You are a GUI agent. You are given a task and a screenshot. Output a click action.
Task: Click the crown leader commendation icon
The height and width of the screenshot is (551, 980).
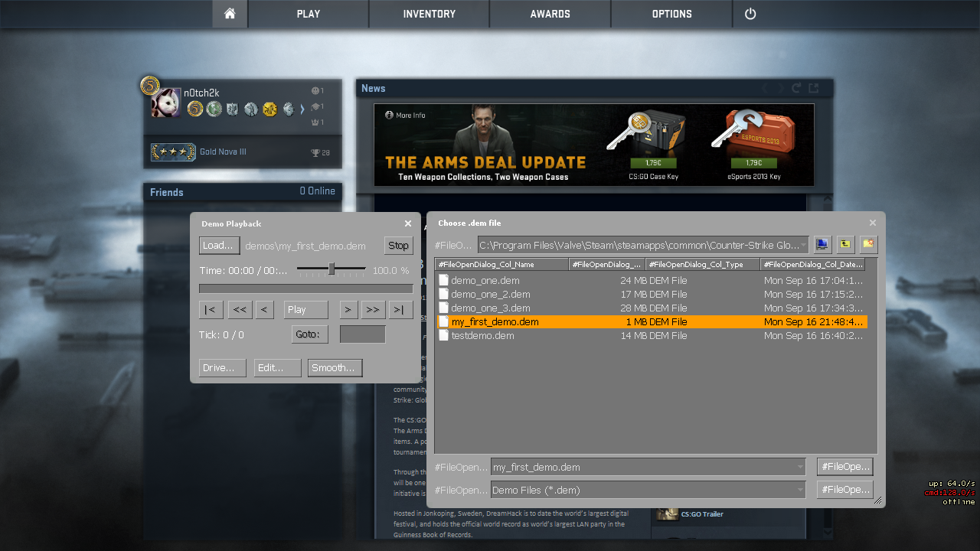(x=315, y=122)
